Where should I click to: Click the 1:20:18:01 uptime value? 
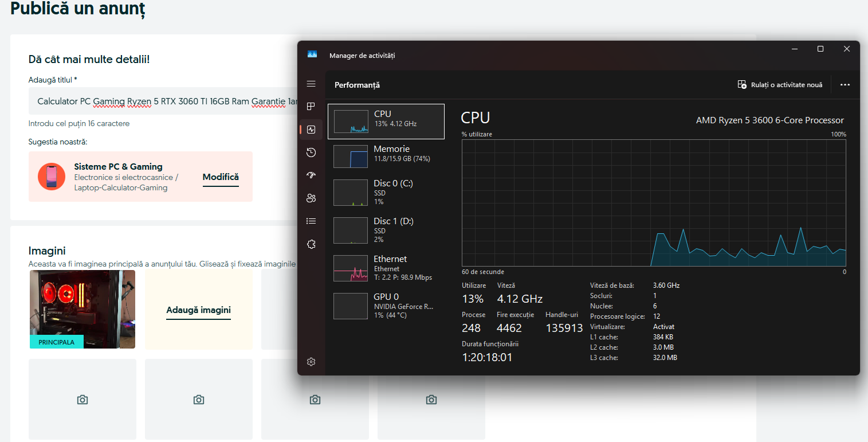point(487,357)
